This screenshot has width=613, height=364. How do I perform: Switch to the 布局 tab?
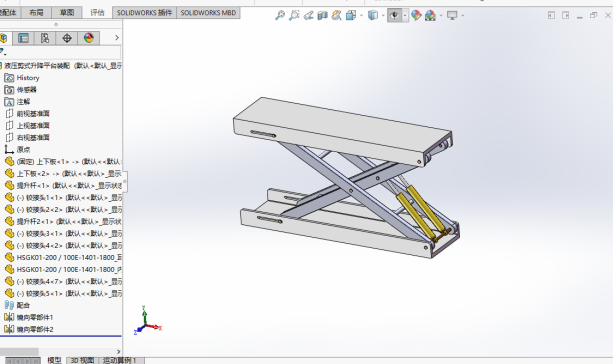[36, 13]
